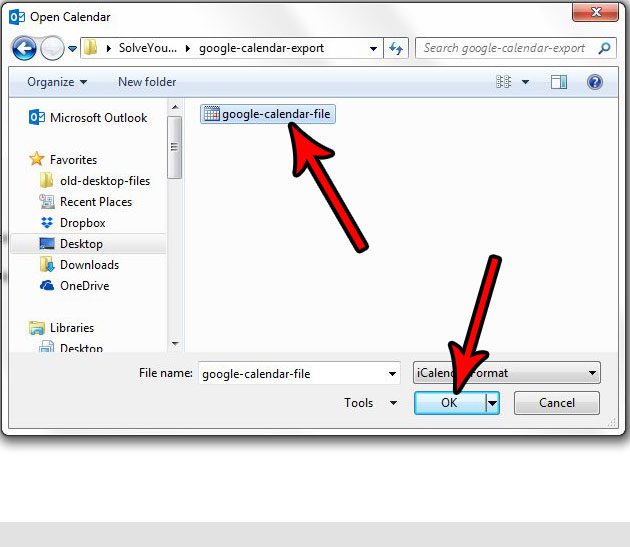Select Libraries in navigation pane

(61, 328)
